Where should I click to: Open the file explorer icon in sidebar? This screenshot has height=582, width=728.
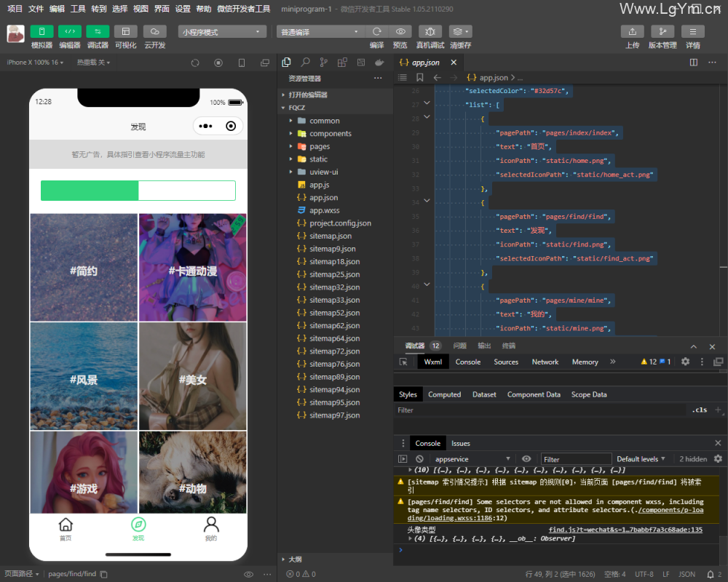coord(286,62)
